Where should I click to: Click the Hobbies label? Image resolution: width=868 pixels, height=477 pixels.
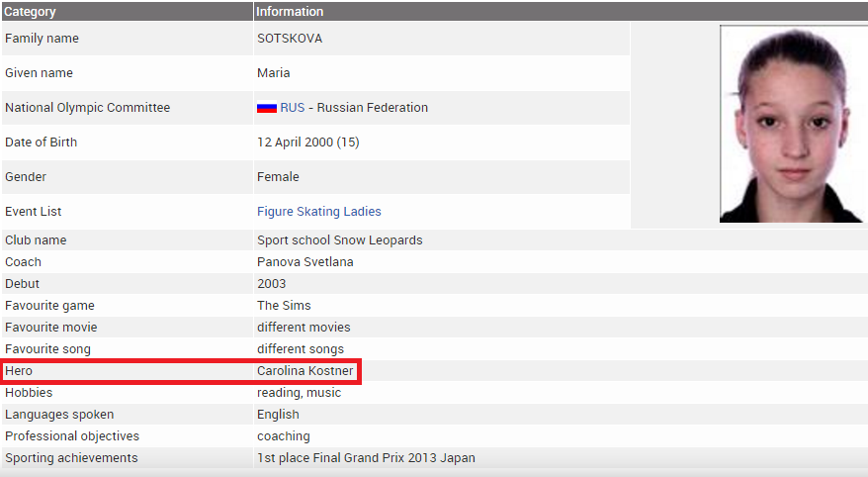tap(29, 393)
